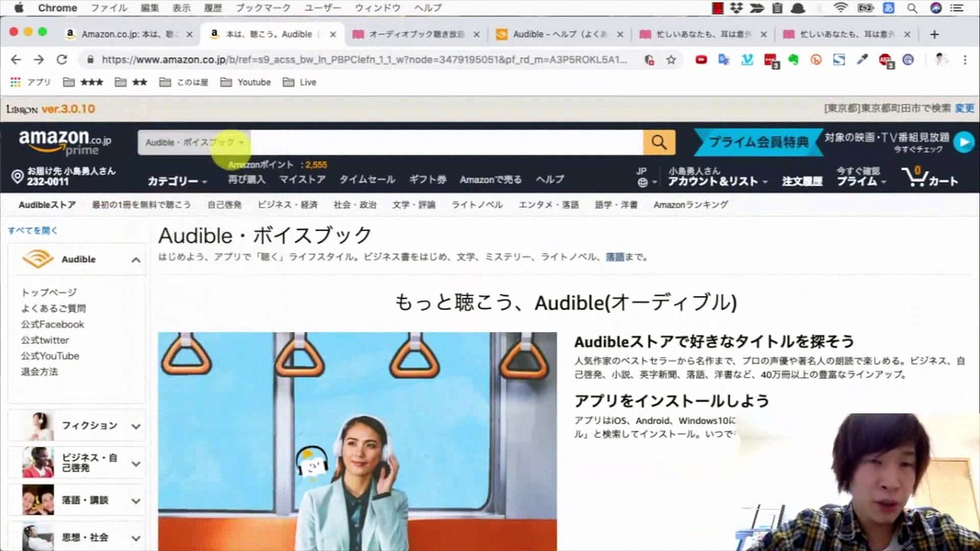Click the ライトノベル subnav link
980x551 pixels.
coord(477,205)
